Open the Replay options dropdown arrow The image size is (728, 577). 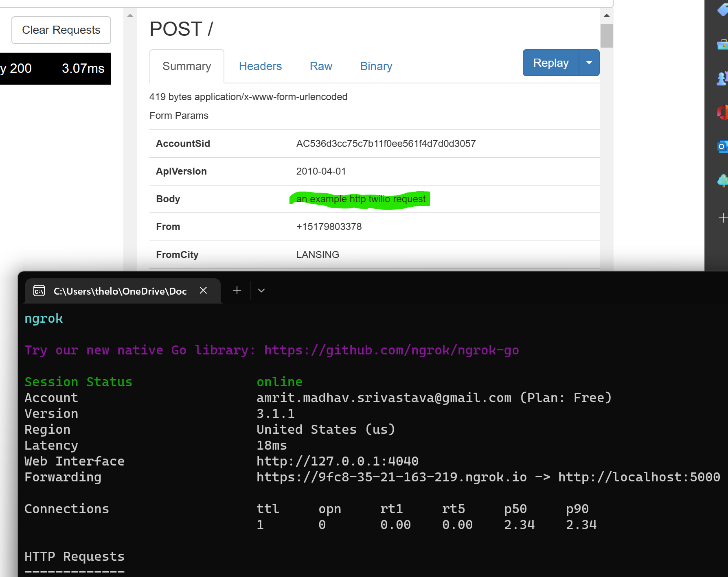(x=589, y=63)
